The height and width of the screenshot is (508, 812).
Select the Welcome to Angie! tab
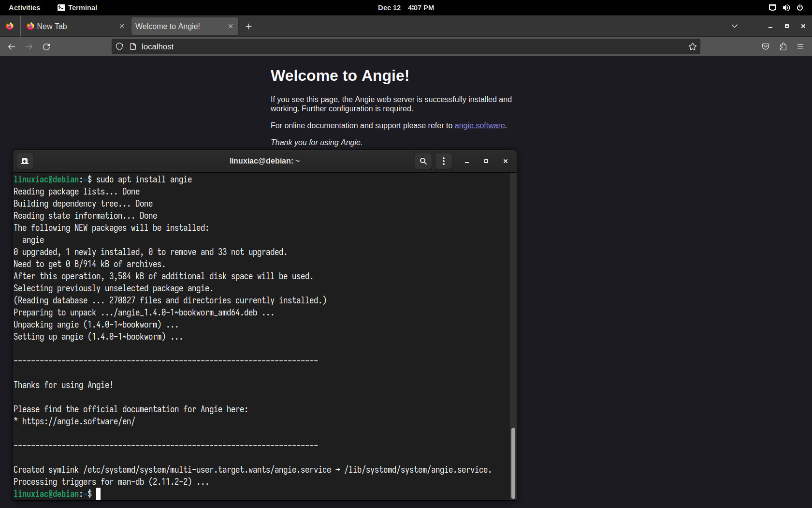point(185,26)
